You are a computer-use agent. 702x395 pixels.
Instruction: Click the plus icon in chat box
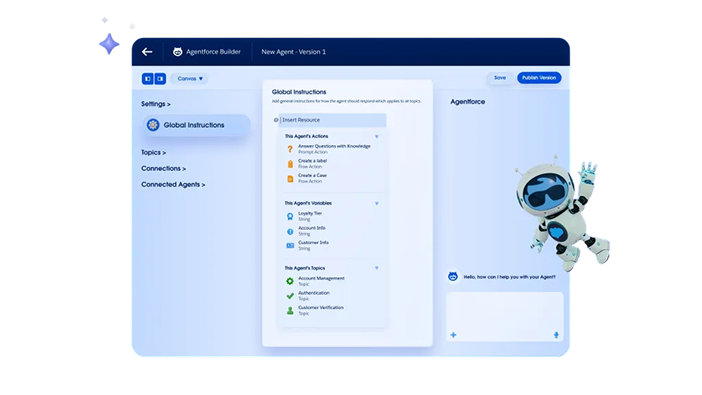coord(453,335)
